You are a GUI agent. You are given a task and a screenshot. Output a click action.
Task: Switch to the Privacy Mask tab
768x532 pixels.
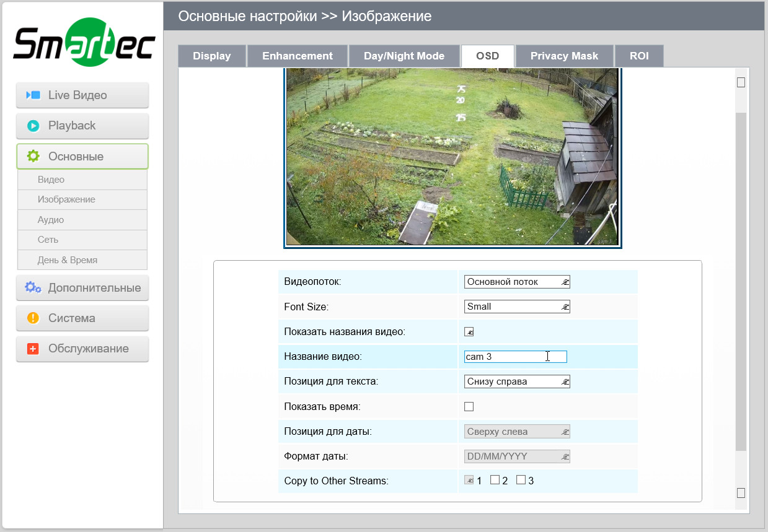(x=564, y=56)
